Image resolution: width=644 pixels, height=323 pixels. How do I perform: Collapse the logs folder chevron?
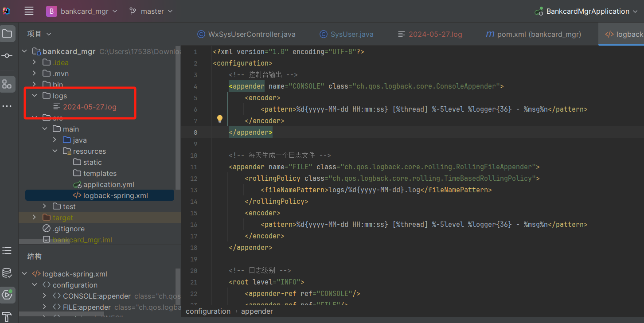[x=35, y=96]
